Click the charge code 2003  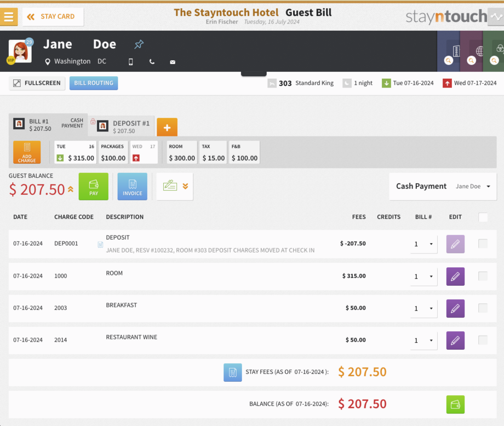click(x=60, y=308)
